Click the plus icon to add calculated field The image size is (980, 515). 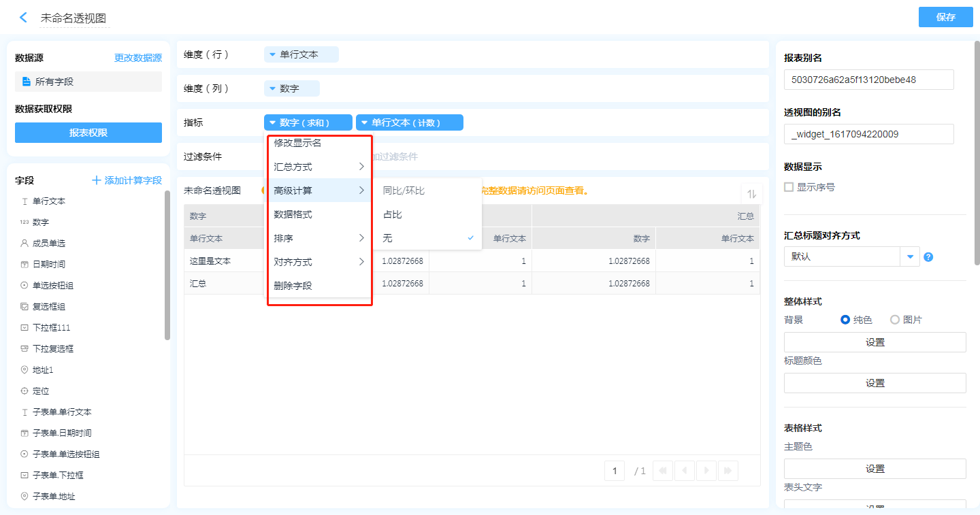(97, 180)
